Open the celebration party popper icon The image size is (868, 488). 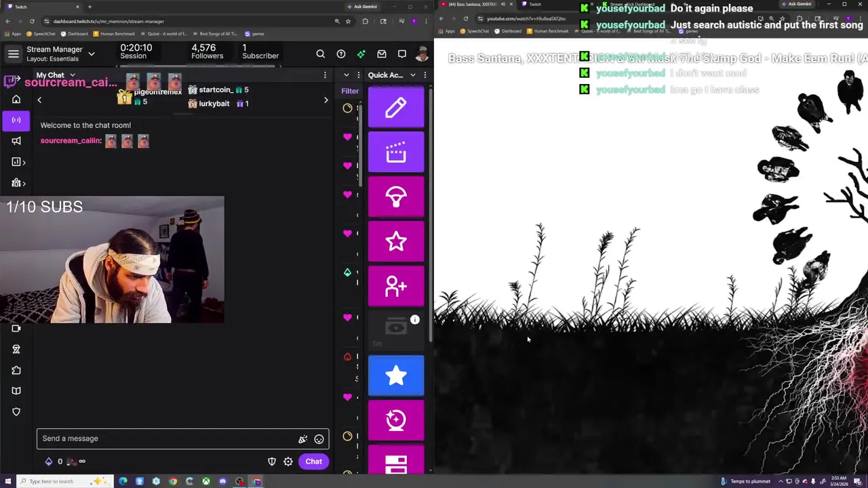303,439
